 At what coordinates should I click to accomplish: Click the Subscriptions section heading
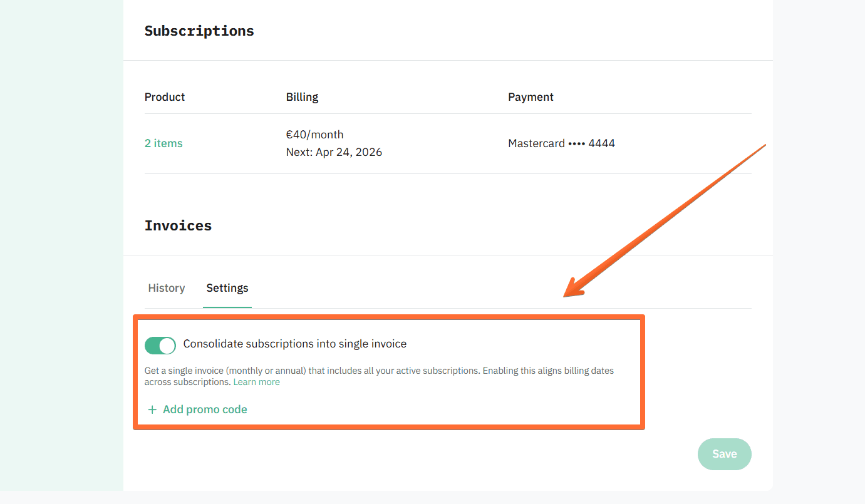tap(199, 31)
